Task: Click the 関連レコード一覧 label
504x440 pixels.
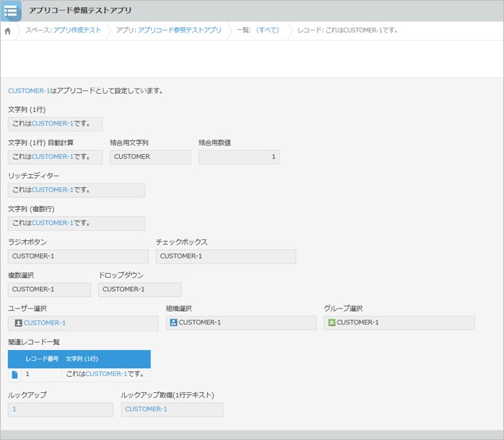Action: click(33, 342)
